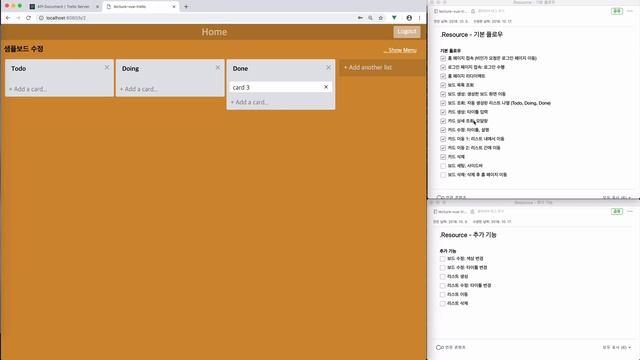Uncheck the 홈 페이지 접속 checkbox
Viewport: 640px width, 360px height.
tap(443, 58)
